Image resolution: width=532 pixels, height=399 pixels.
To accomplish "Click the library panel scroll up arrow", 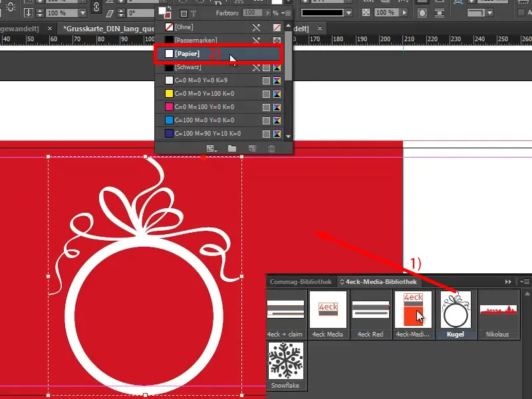I will 527,294.
